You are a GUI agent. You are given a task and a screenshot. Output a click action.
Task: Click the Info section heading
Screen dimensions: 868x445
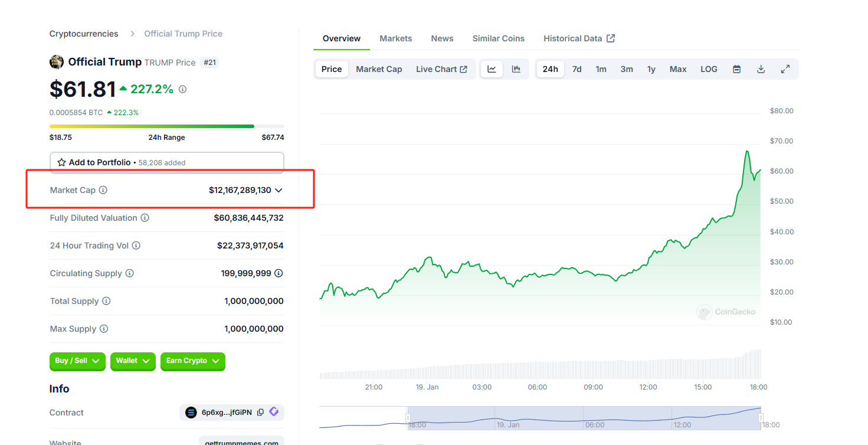point(60,389)
